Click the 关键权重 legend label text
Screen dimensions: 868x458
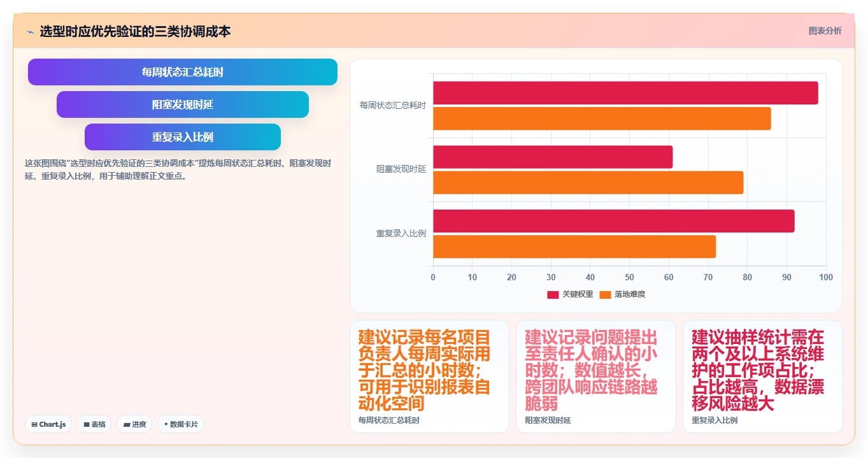point(578,294)
